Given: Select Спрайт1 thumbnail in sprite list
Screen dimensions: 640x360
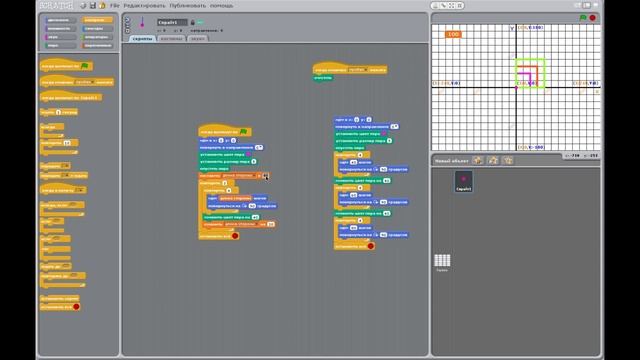Looking at the screenshot, I should [464, 181].
